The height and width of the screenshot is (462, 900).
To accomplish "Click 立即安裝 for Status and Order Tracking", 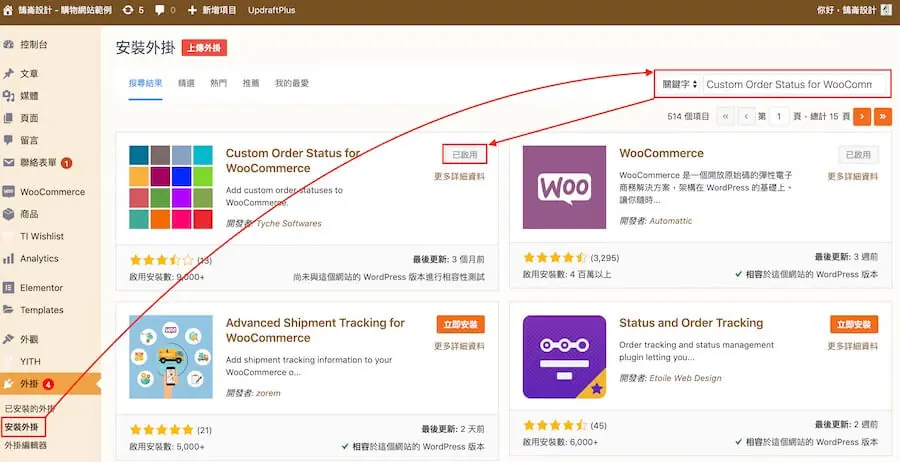I will pyautogui.click(x=854, y=324).
